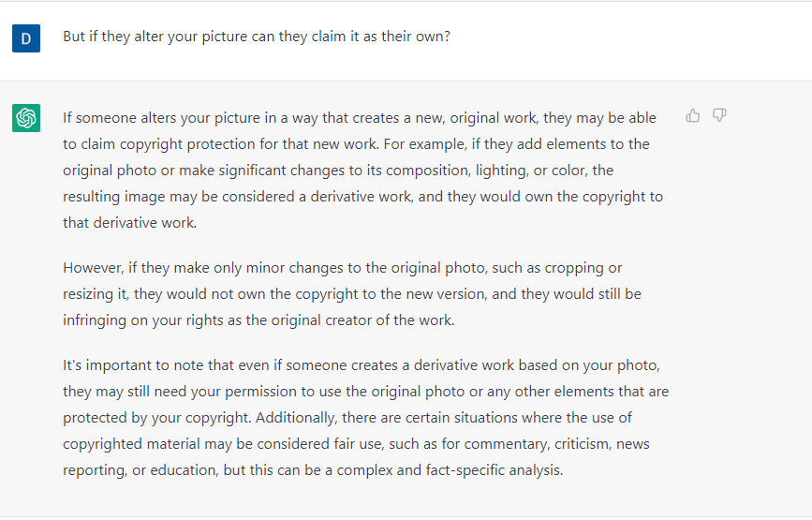812x520 pixels.
Task: Click the thumbs up icon
Action: pos(693,115)
